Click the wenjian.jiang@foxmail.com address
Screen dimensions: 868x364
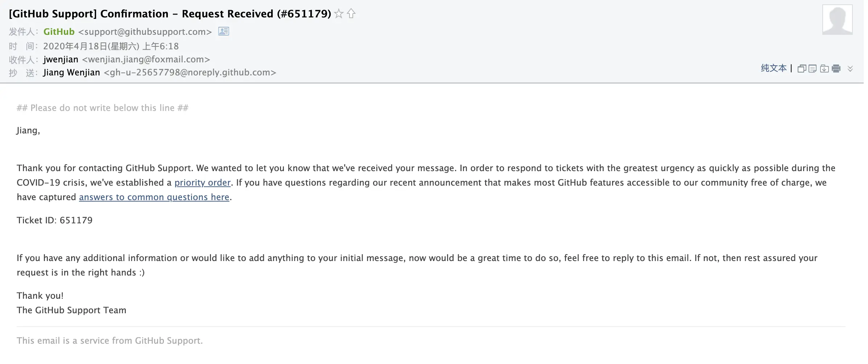click(146, 59)
